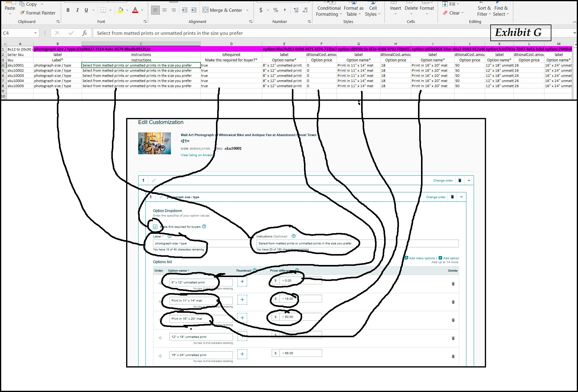Select the column C header

click(x=141, y=44)
